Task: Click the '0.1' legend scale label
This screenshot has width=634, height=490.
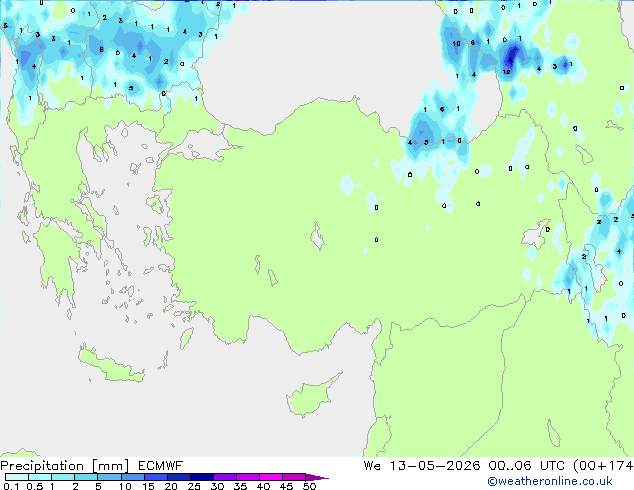Action: click(11, 486)
